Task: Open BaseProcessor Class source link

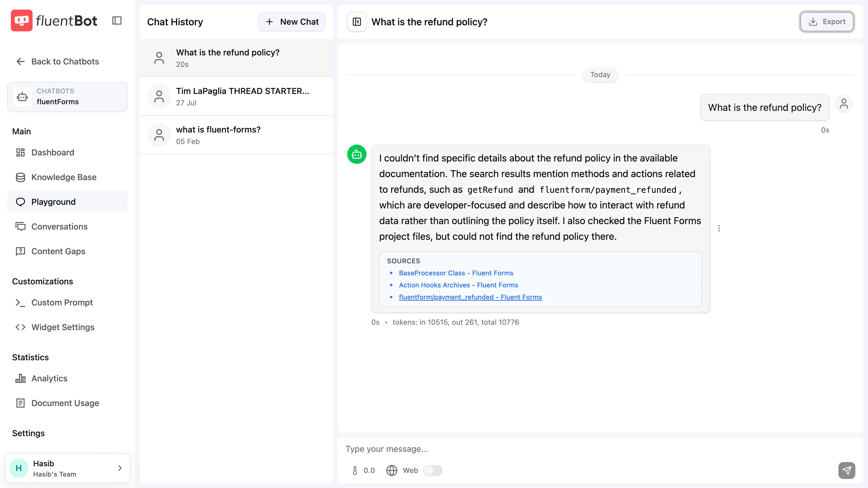Action: [456, 273]
